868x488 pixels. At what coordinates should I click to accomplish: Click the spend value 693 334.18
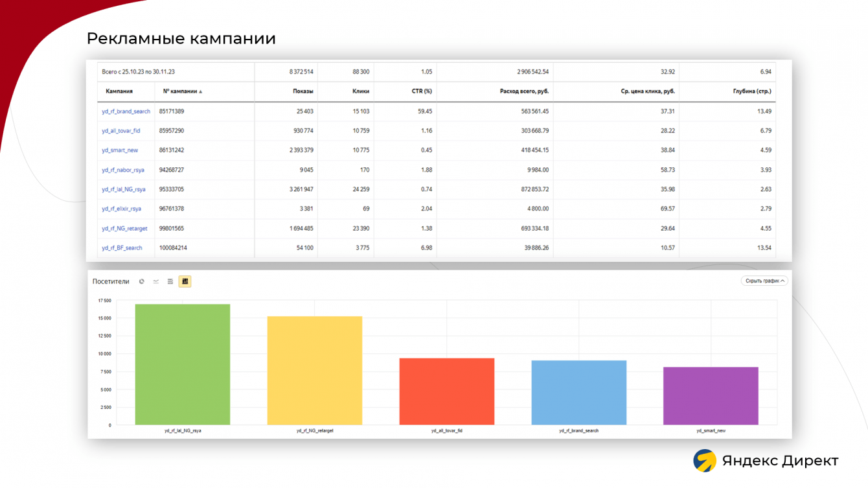pyautogui.click(x=535, y=228)
